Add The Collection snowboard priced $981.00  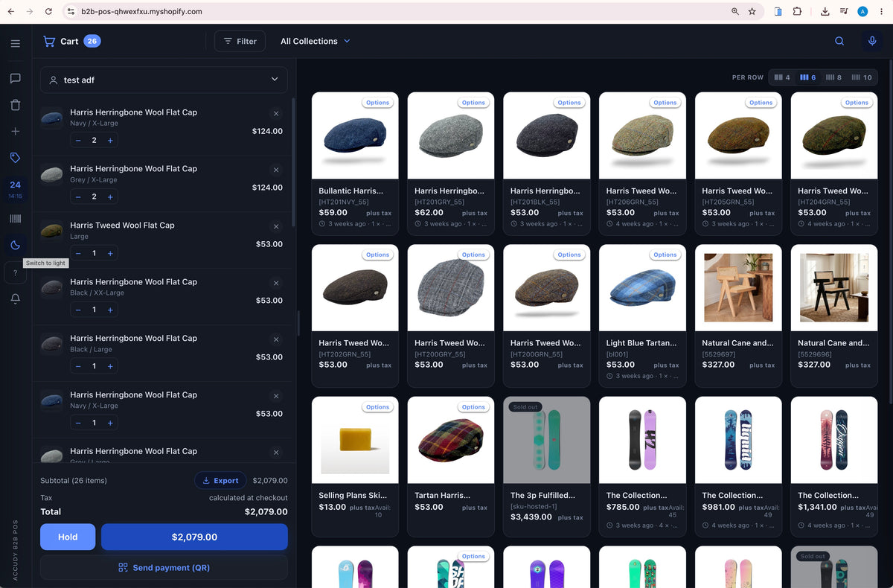pos(738,466)
